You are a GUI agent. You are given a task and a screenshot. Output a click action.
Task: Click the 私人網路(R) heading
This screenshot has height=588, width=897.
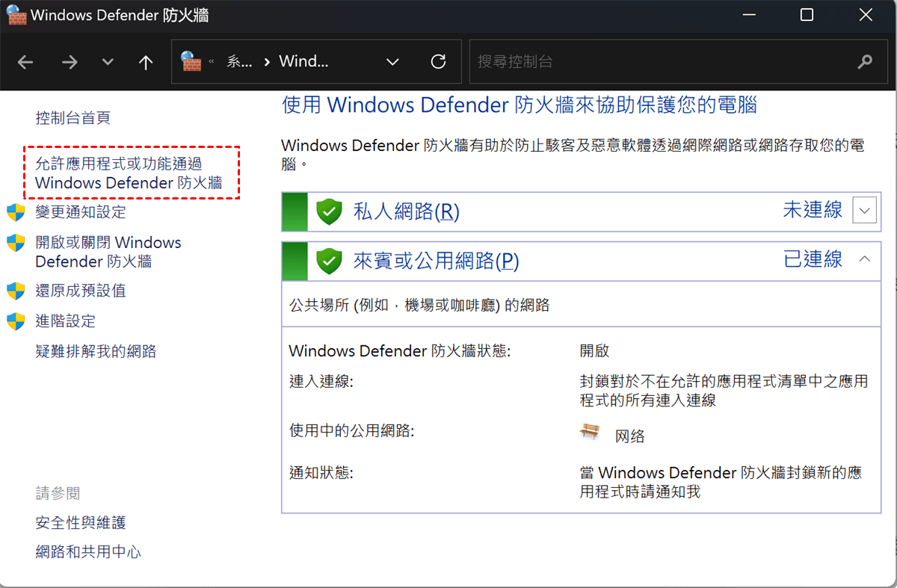[x=406, y=211]
